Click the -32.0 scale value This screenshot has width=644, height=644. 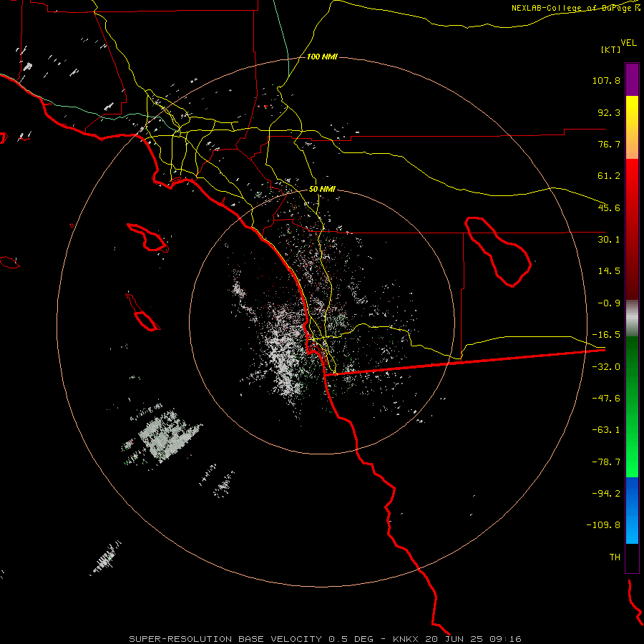[x=606, y=367]
